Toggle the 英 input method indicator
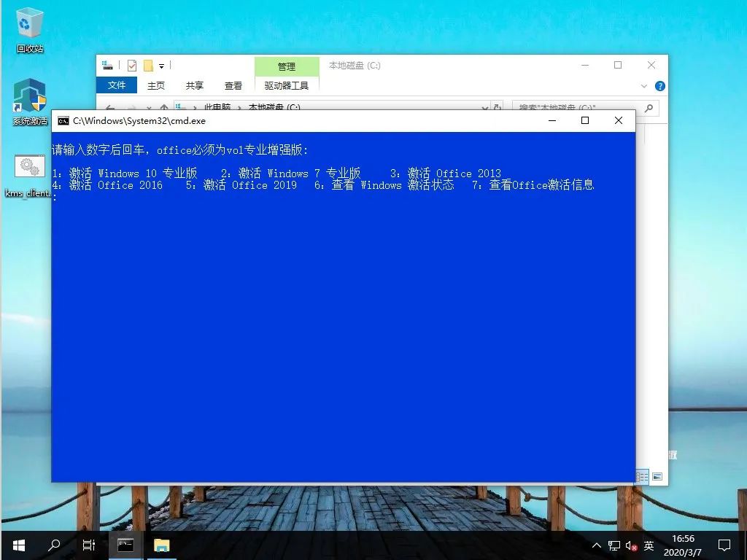 649,545
